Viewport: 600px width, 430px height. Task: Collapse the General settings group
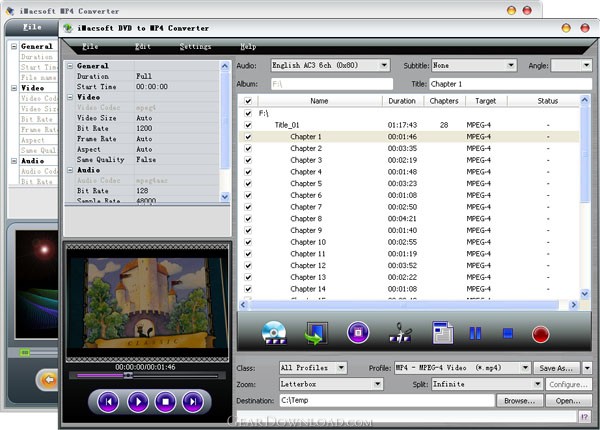(x=70, y=66)
